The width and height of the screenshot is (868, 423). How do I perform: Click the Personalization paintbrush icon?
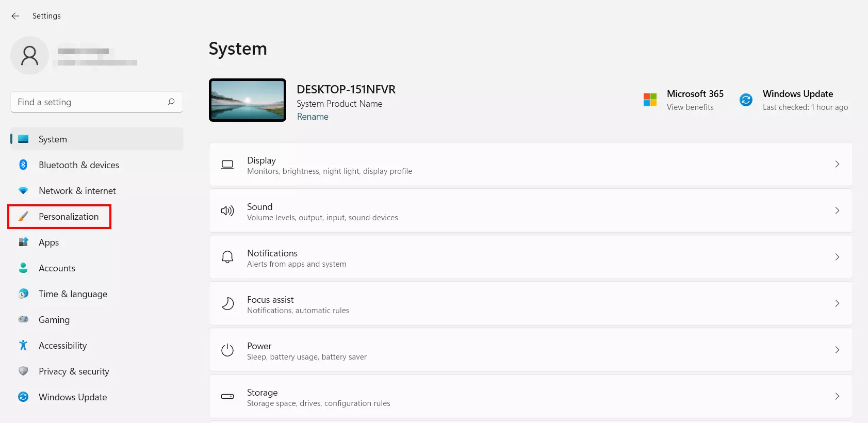click(x=23, y=216)
